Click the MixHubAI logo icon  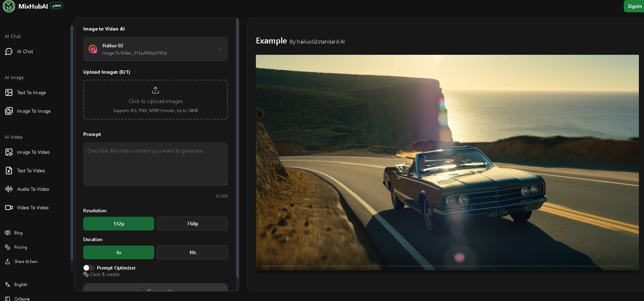pos(9,6)
